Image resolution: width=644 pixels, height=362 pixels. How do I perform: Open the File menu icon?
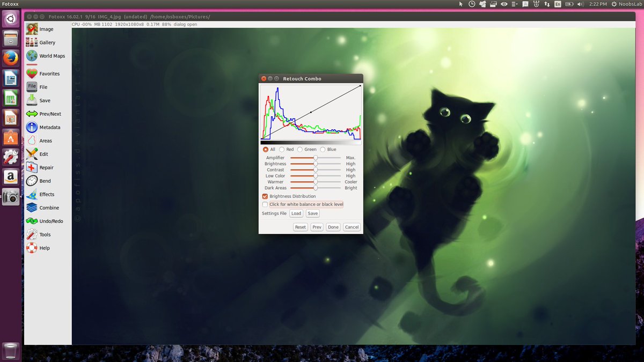click(32, 87)
